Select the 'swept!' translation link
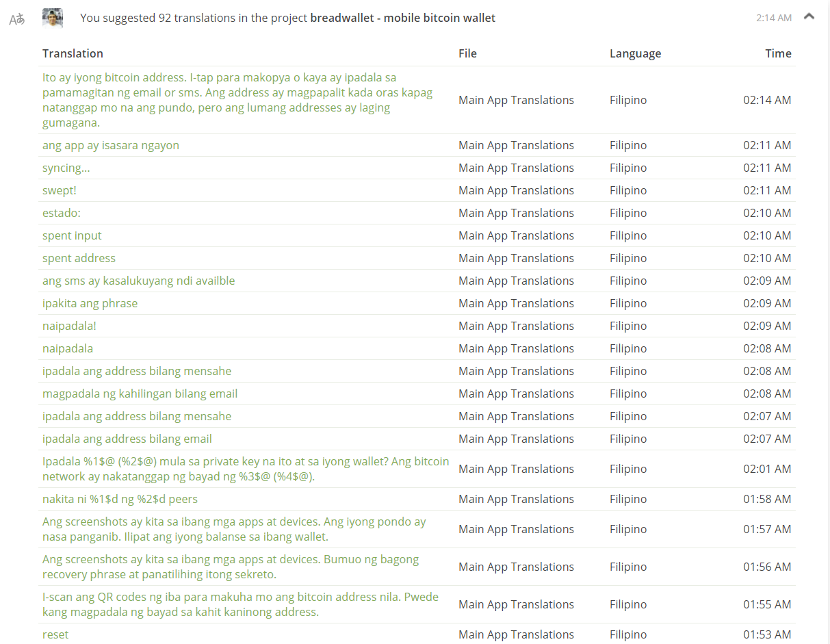Screen dimensions: 830x644 [60, 190]
